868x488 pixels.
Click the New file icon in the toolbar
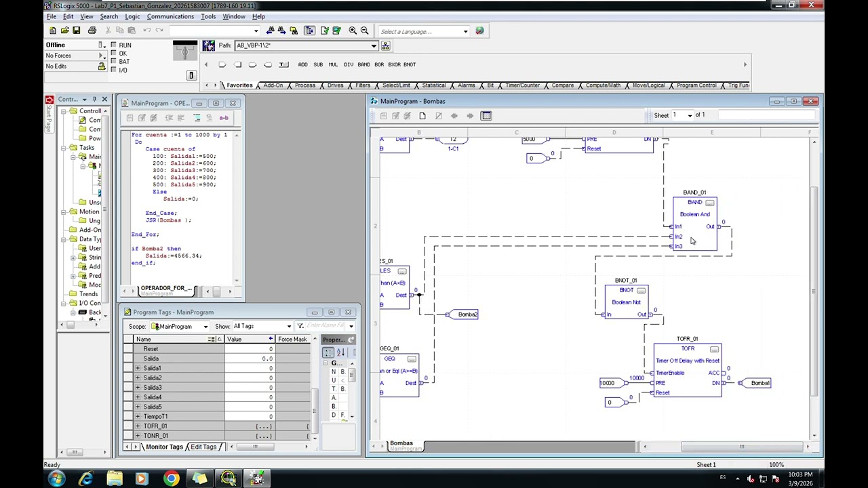click(53, 30)
